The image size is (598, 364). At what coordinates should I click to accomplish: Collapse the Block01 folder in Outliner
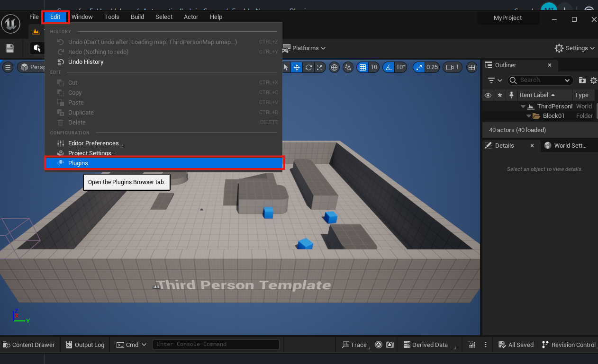[529, 116]
